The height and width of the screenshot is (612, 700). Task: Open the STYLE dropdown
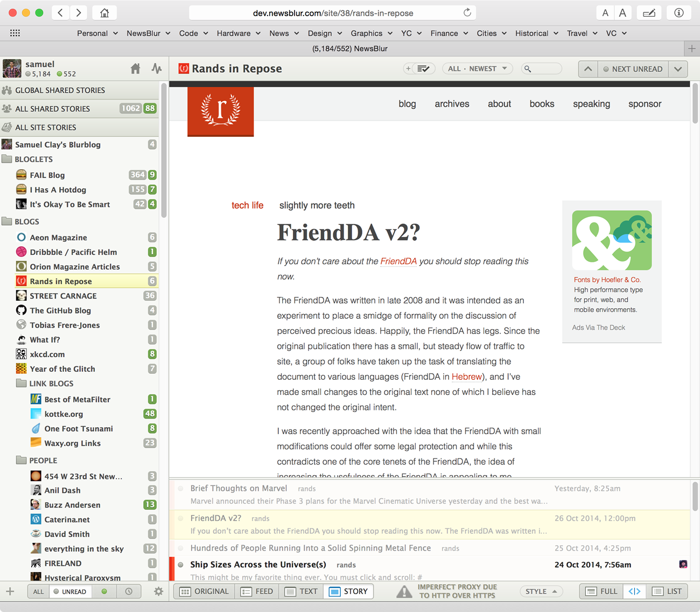coord(541,592)
